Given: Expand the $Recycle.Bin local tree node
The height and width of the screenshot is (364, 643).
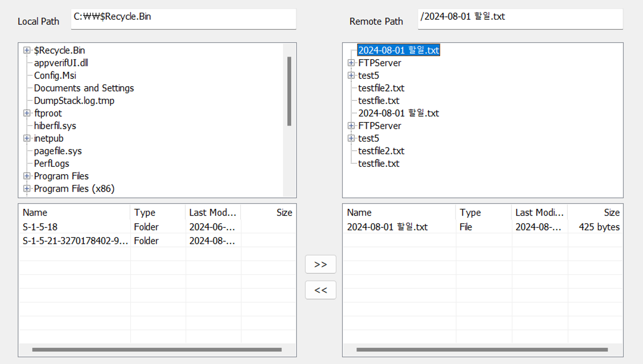Looking at the screenshot, I should point(27,50).
